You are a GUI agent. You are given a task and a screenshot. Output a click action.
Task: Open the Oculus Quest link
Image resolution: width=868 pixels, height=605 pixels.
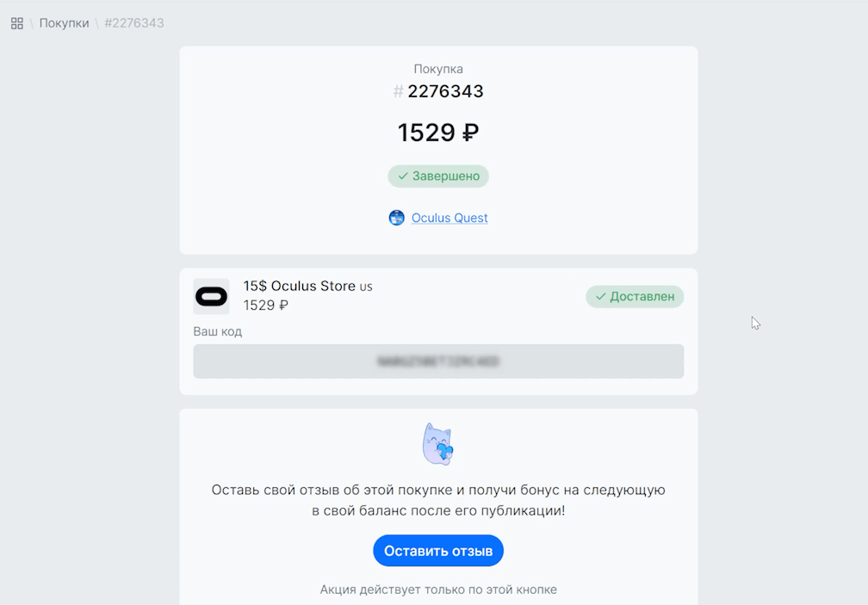pyautogui.click(x=449, y=218)
